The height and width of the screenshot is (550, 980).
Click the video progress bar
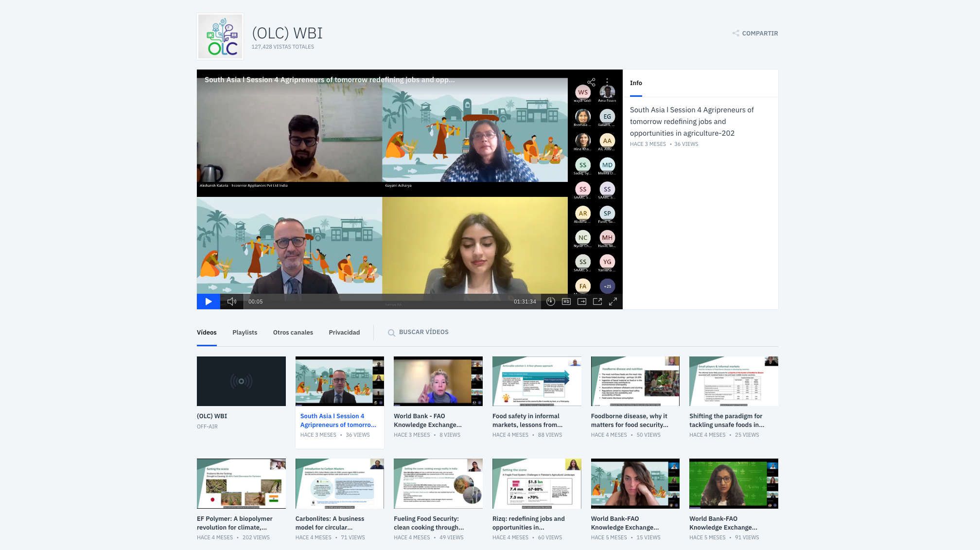(x=384, y=302)
